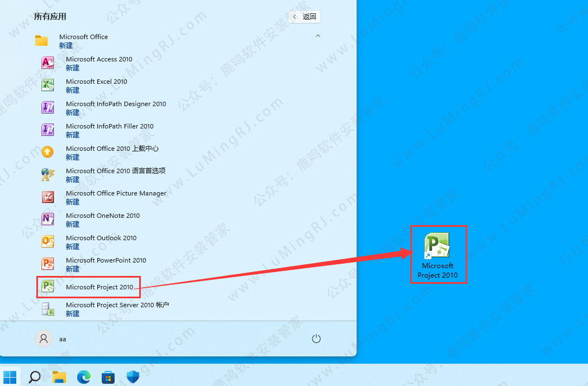This screenshot has height=386, width=588.
Task: Select the Microsoft Excel 2010 text entry
Action: point(96,82)
